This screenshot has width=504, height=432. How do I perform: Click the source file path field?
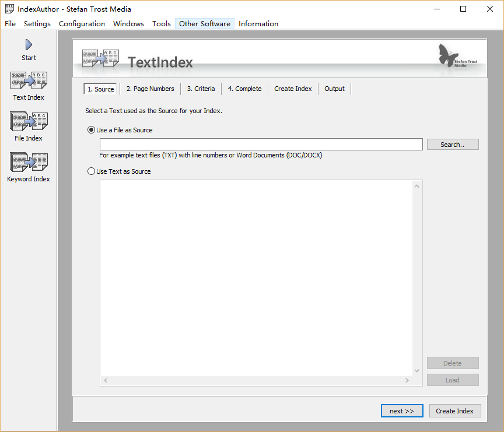(261, 145)
